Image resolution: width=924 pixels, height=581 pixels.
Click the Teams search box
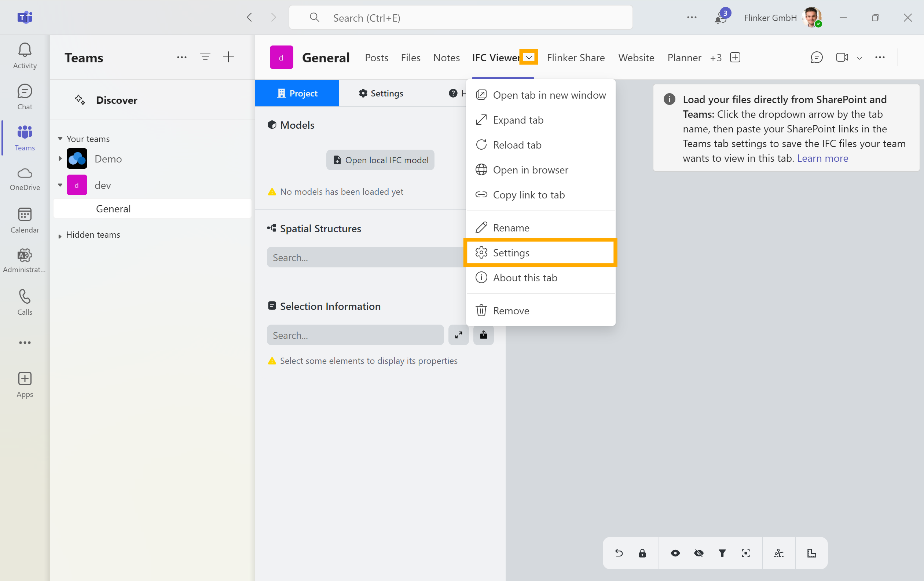point(461,18)
